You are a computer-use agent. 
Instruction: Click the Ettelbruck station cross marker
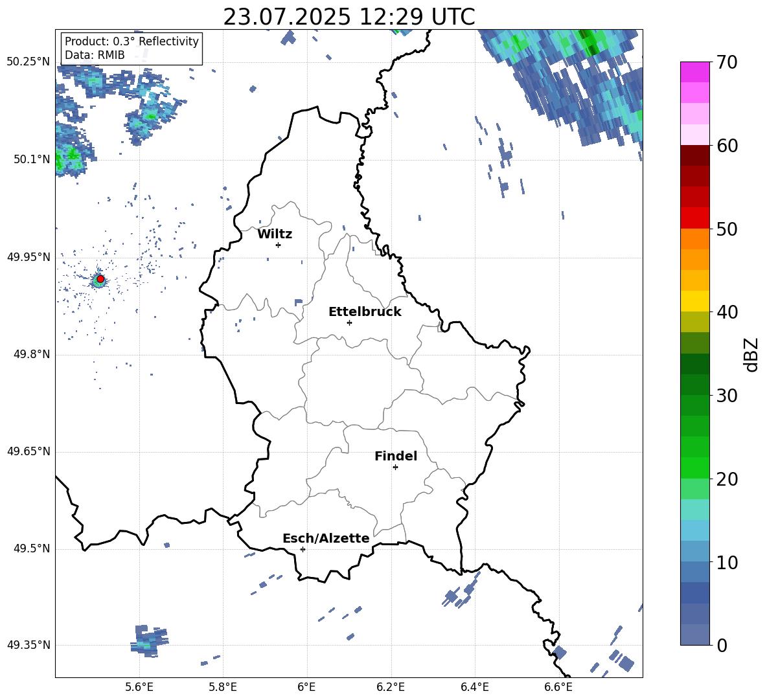pyautogui.click(x=349, y=322)
